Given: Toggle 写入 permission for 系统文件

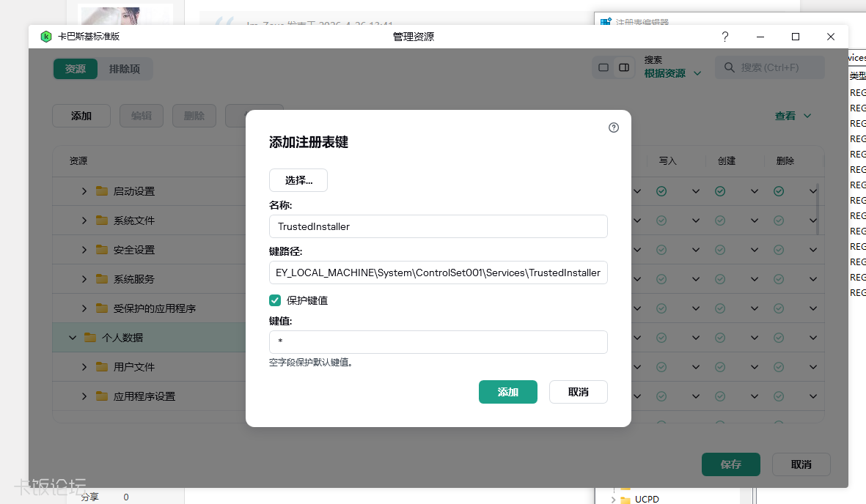Looking at the screenshot, I should coord(661,220).
